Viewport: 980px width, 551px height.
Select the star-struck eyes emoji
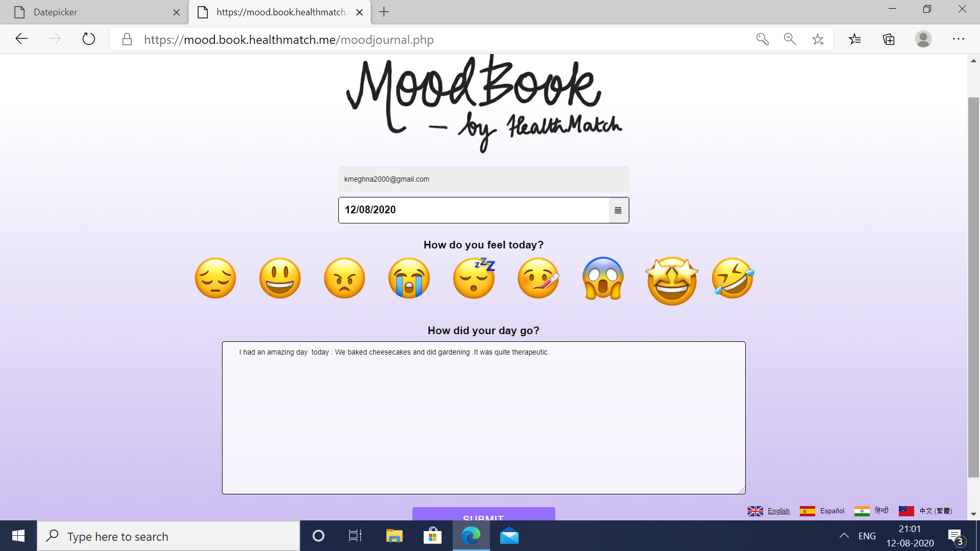pyautogui.click(x=672, y=281)
